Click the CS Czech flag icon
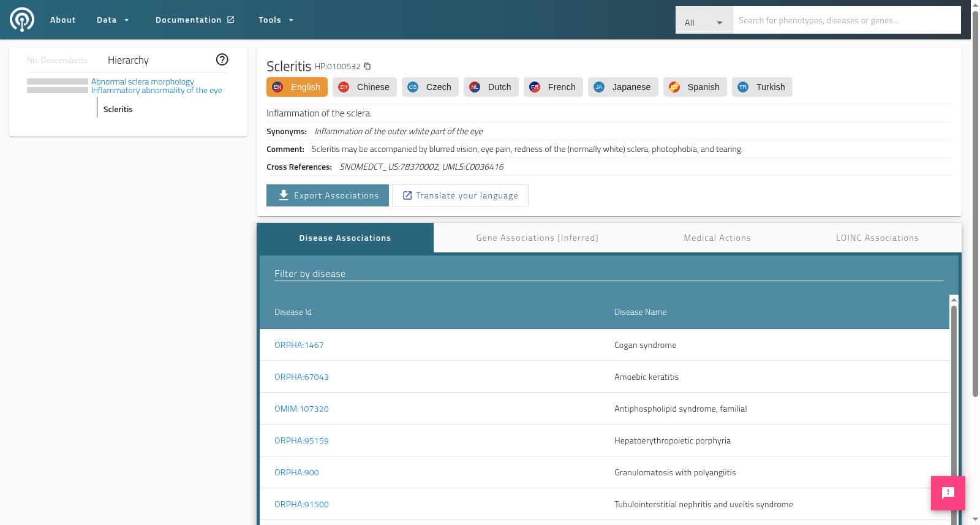 pyautogui.click(x=413, y=87)
